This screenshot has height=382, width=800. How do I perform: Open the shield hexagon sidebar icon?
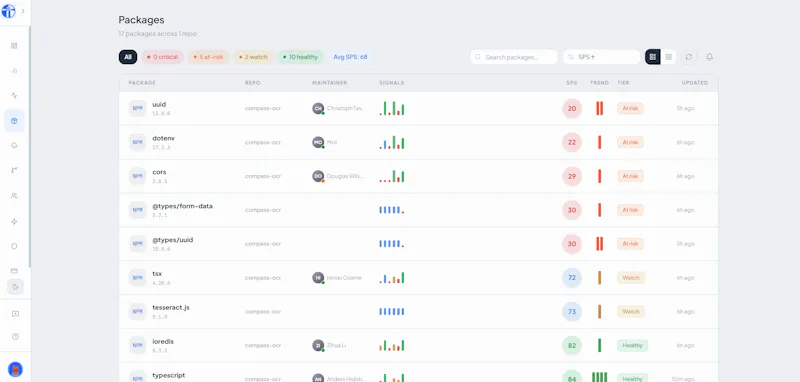pyautogui.click(x=14, y=246)
